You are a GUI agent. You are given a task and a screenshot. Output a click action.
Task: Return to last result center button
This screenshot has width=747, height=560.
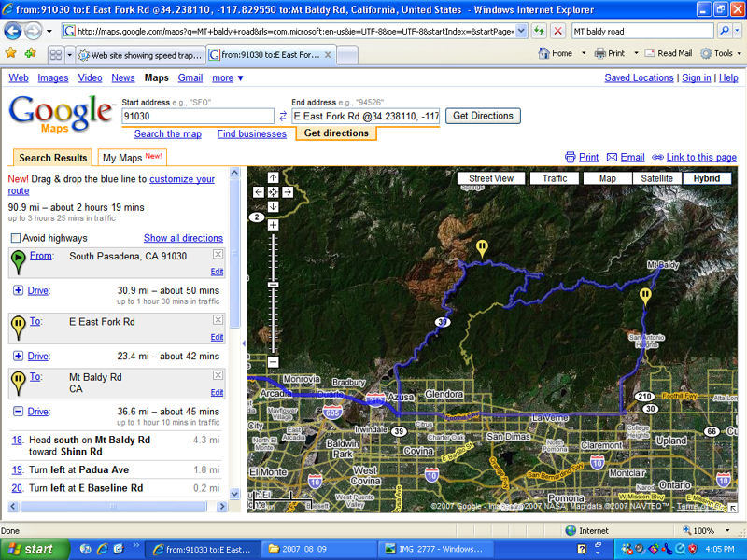coord(273,192)
